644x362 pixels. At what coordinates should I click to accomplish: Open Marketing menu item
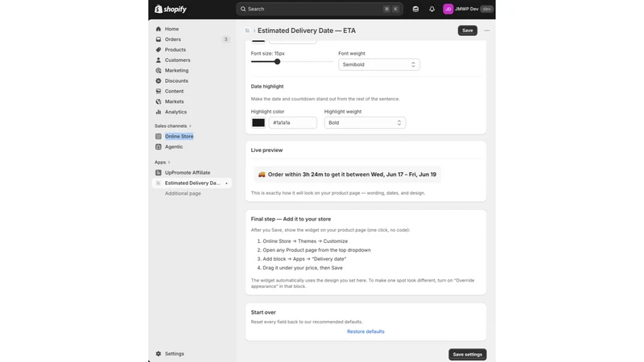coord(176,71)
